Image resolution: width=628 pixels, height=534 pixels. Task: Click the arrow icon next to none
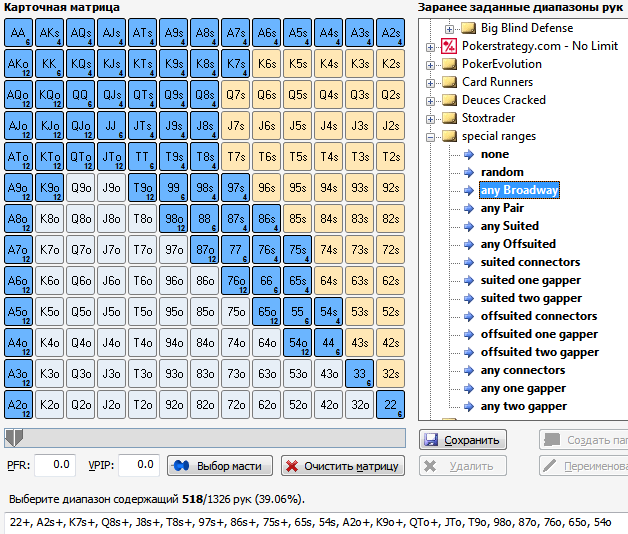(x=469, y=154)
